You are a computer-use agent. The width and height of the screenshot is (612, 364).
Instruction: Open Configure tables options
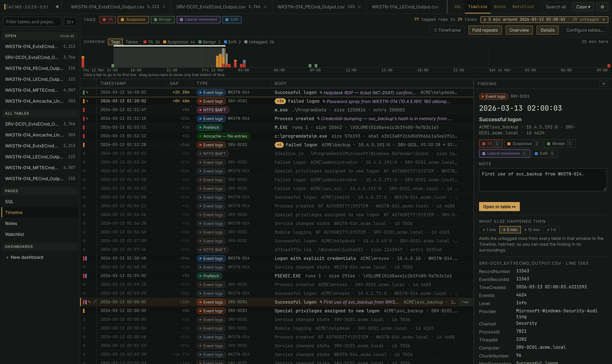pyautogui.click(x=585, y=30)
